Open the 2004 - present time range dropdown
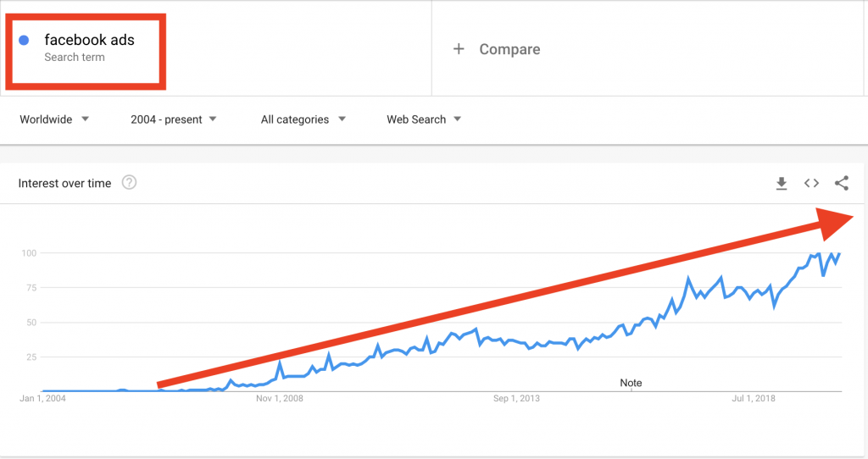Viewport: 868px width, 459px height. tap(173, 119)
